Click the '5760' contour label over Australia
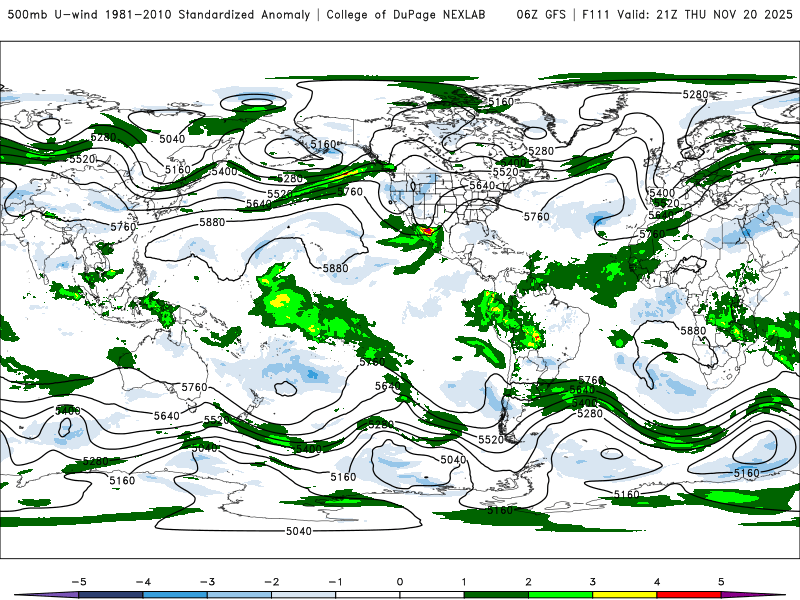Image resolution: width=800 pixels, height=600 pixels. coord(194,387)
